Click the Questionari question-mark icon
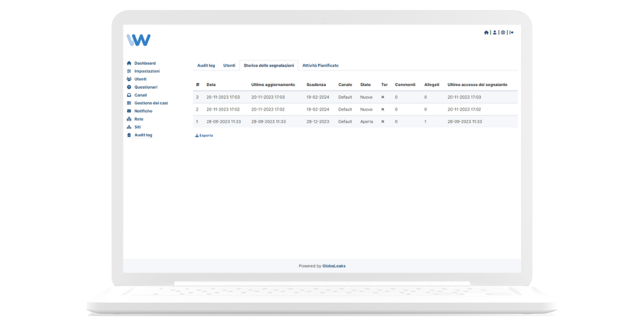Image resolution: width=644 pixels, height=326 pixels. tap(129, 87)
